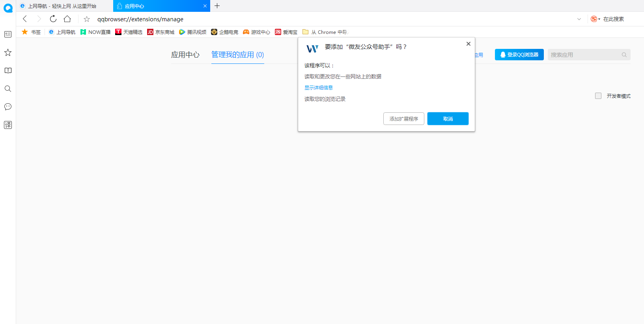Star this page as a bookmark
The height and width of the screenshot is (324, 644).
pyautogui.click(x=87, y=19)
